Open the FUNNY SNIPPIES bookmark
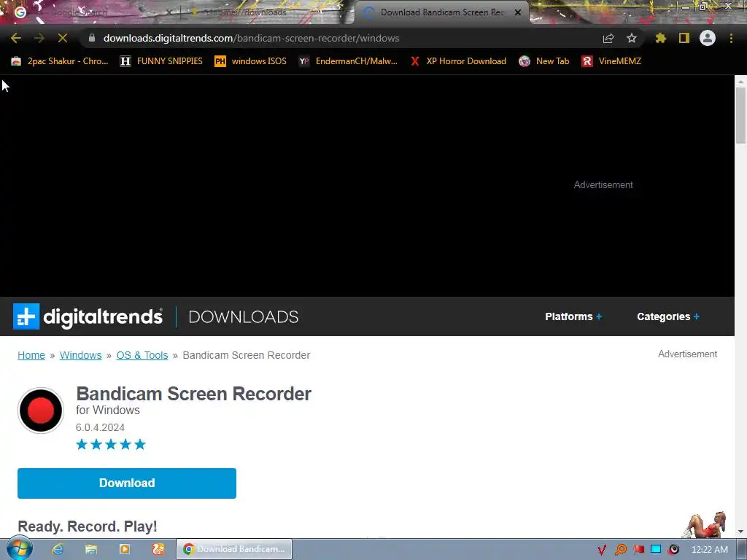Image resolution: width=747 pixels, height=560 pixels. tap(161, 61)
